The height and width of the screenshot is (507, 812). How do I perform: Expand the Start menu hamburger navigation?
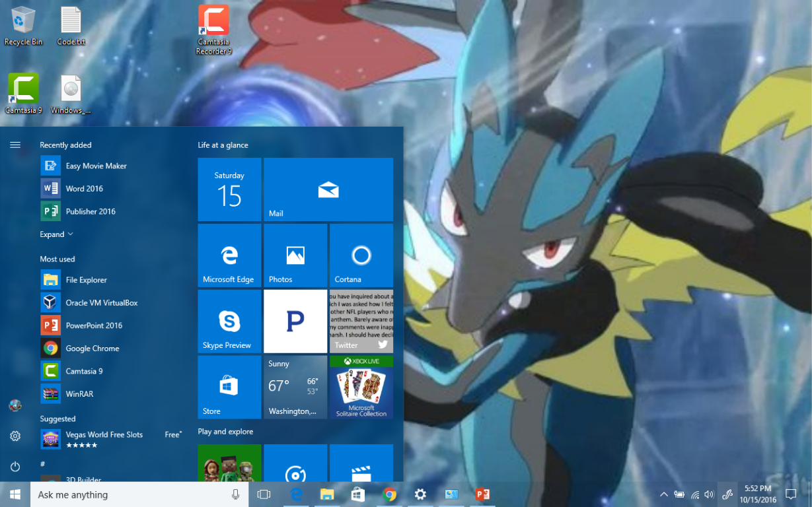[x=15, y=145]
